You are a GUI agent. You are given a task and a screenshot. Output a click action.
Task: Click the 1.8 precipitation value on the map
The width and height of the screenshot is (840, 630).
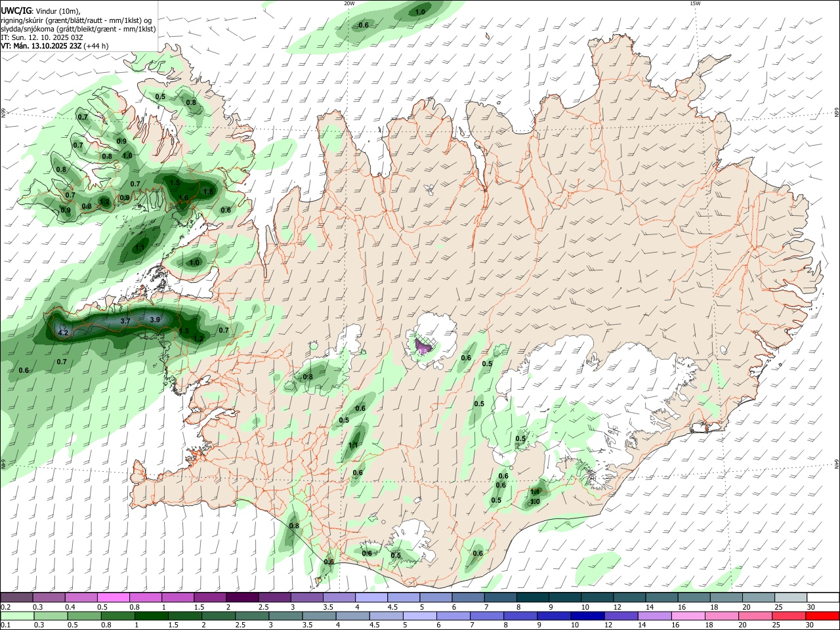tap(208, 192)
